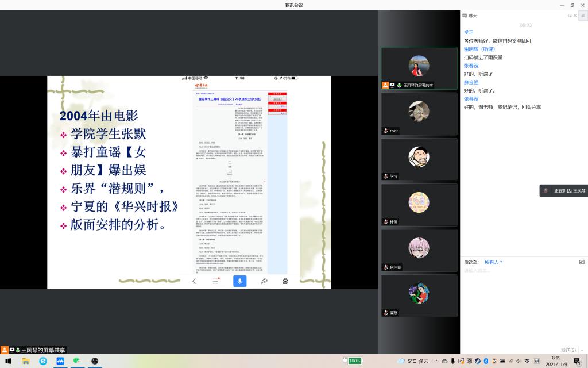
Task: Click the back arrow in shared phone toolbar
Action: [x=194, y=281]
